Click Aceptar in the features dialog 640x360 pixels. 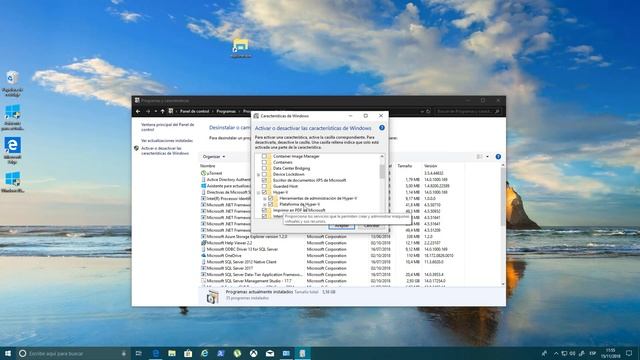342,226
